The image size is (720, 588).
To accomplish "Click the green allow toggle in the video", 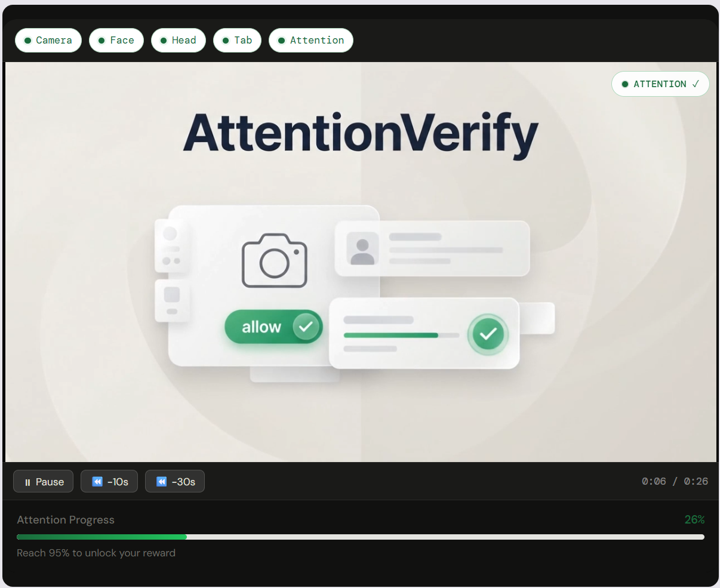I will pos(273,327).
